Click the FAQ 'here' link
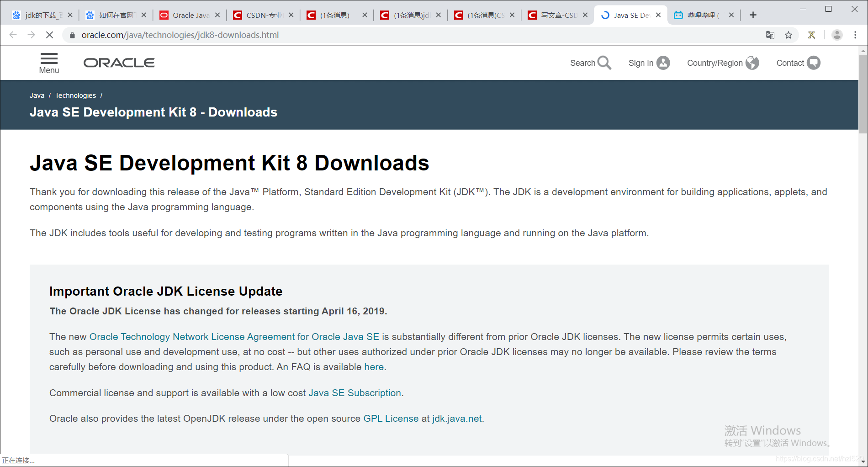Image resolution: width=868 pixels, height=467 pixels. click(374, 367)
